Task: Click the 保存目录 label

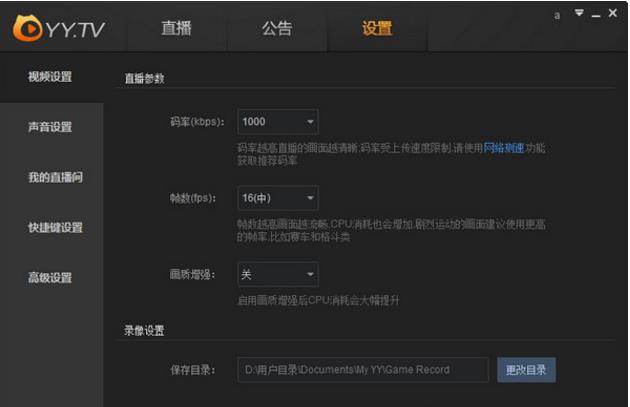Action: tap(192, 370)
